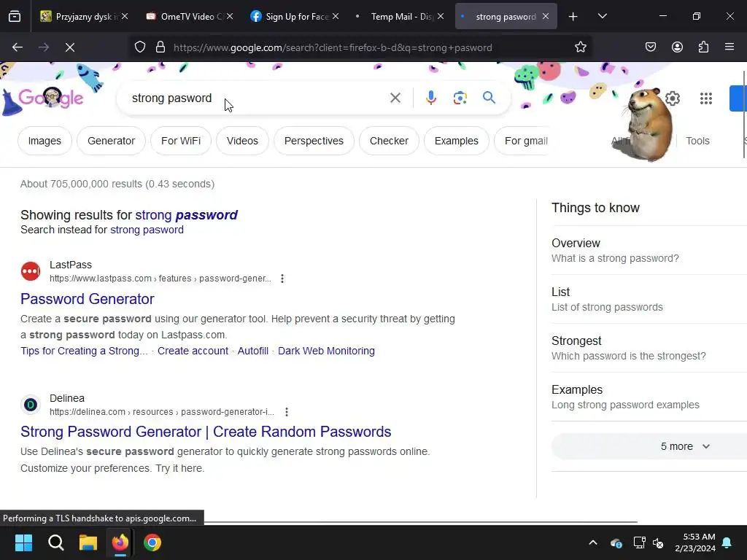Open the Autofill sitelink

[253, 351]
